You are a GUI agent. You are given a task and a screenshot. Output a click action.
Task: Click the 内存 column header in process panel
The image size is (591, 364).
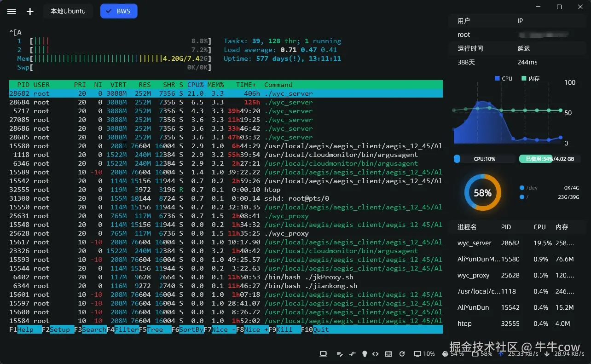[562, 227]
